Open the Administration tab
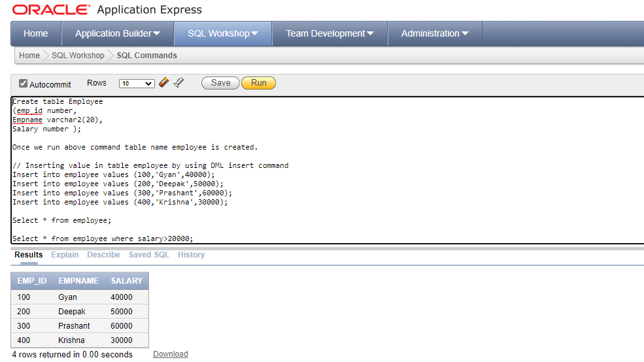Viewport: 644px width, 362px height. (435, 34)
